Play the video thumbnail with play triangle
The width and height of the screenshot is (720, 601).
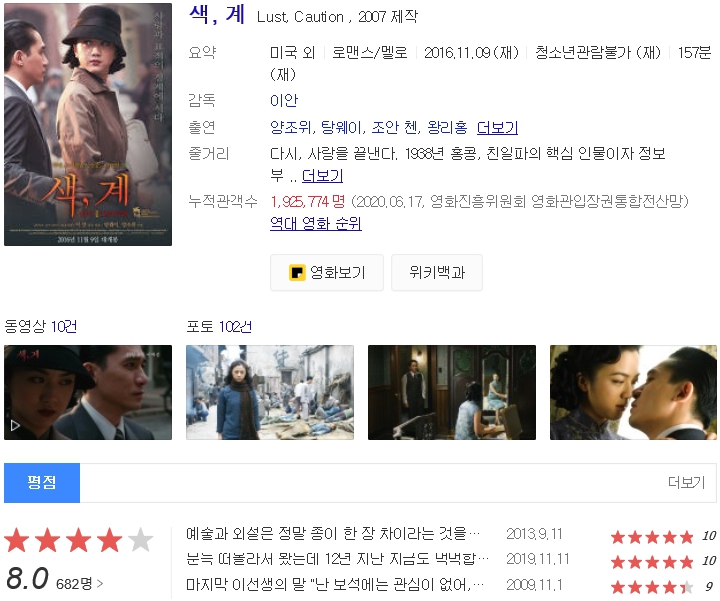coord(88,392)
